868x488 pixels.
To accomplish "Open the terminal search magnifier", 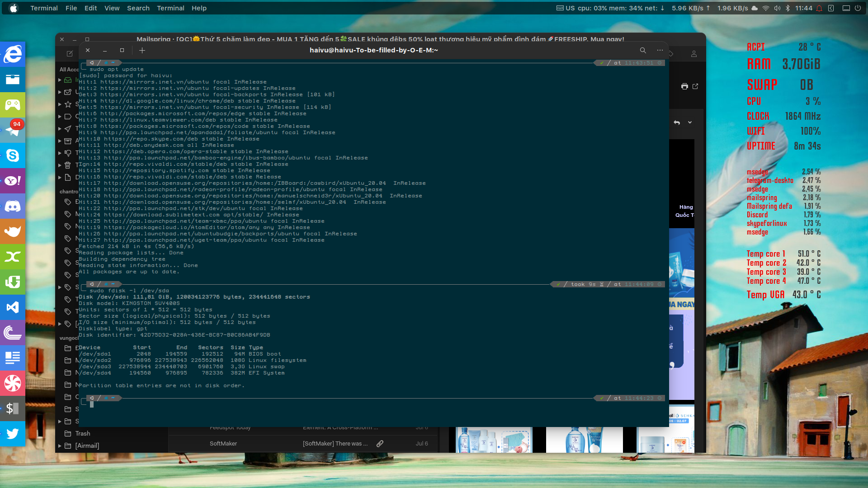I will click(643, 50).
